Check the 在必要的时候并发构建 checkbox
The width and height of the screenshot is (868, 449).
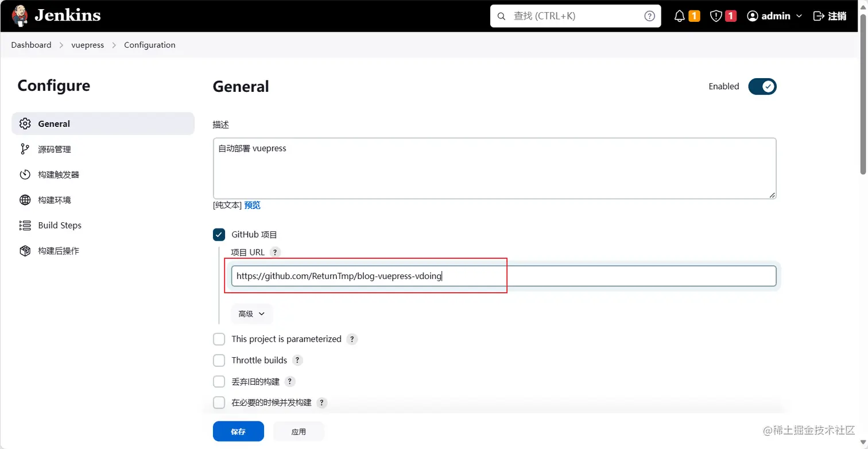pyautogui.click(x=219, y=402)
